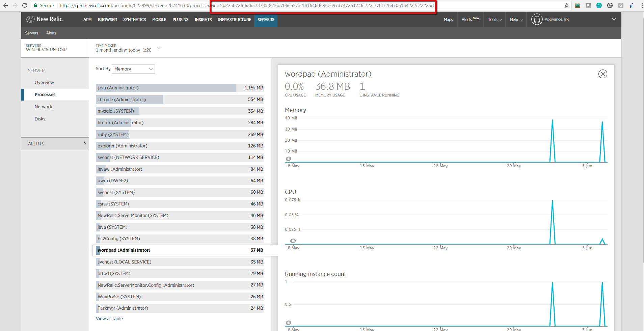Select the Taskmgr (Administrator) process row
Image resolution: width=644 pixels, height=331 pixels.
click(x=180, y=308)
